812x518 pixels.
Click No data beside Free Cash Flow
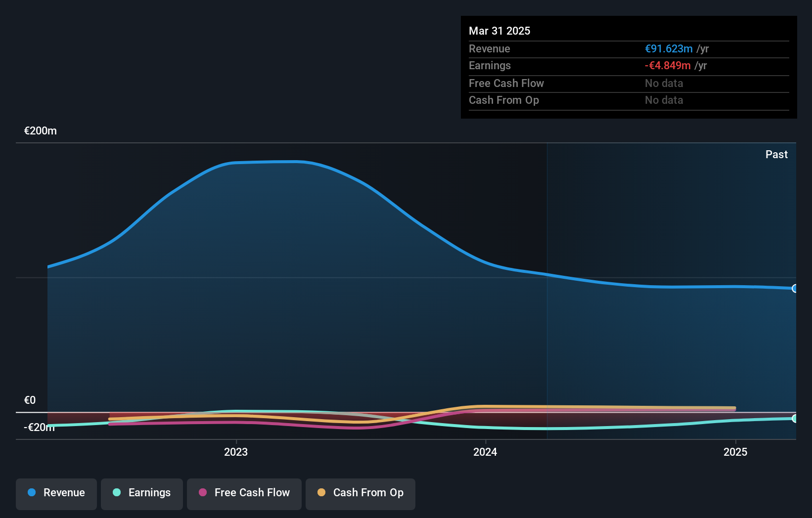pyautogui.click(x=664, y=84)
